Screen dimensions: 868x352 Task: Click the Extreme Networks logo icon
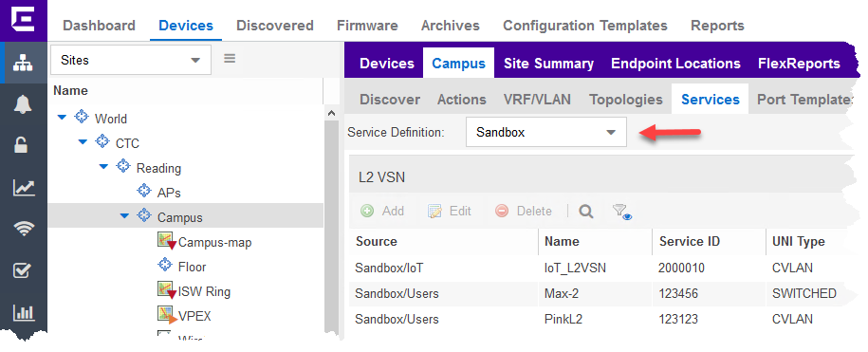(24, 20)
